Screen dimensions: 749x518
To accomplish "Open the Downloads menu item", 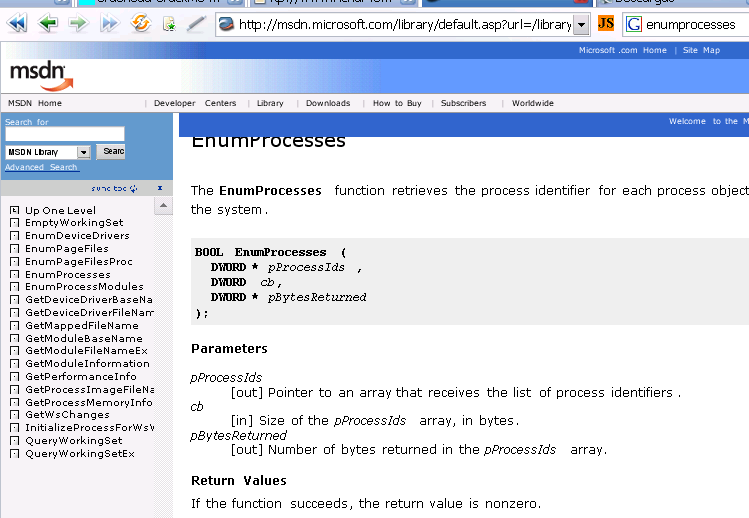I will [328, 103].
